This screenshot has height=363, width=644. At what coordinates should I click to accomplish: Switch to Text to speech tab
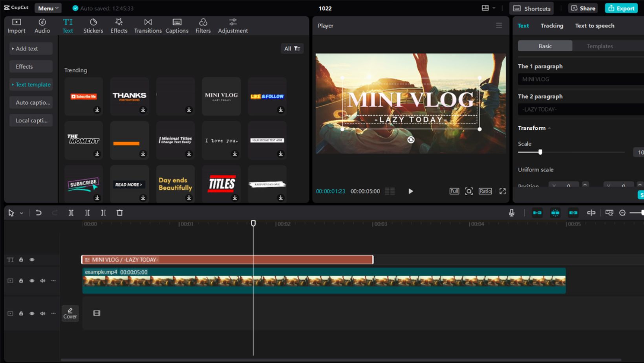(x=595, y=26)
